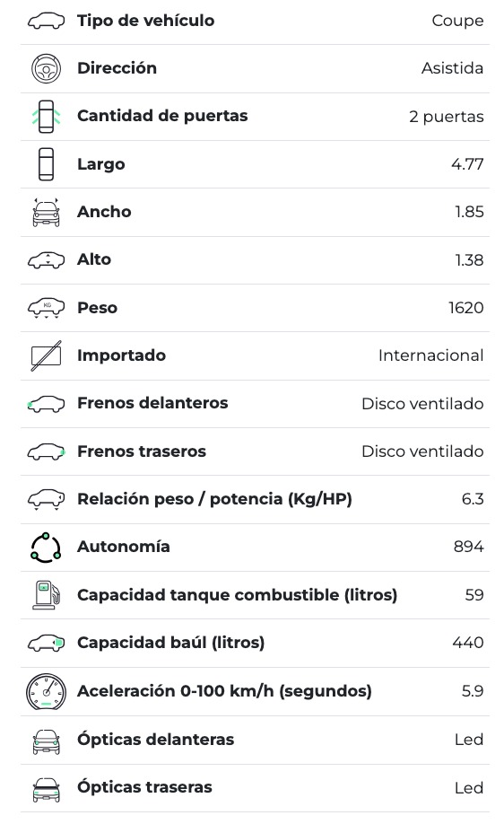The height and width of the screenshot is (824, 504).
Task: Click the Tipo de vehículo label
Action: (x=146, y=21)
